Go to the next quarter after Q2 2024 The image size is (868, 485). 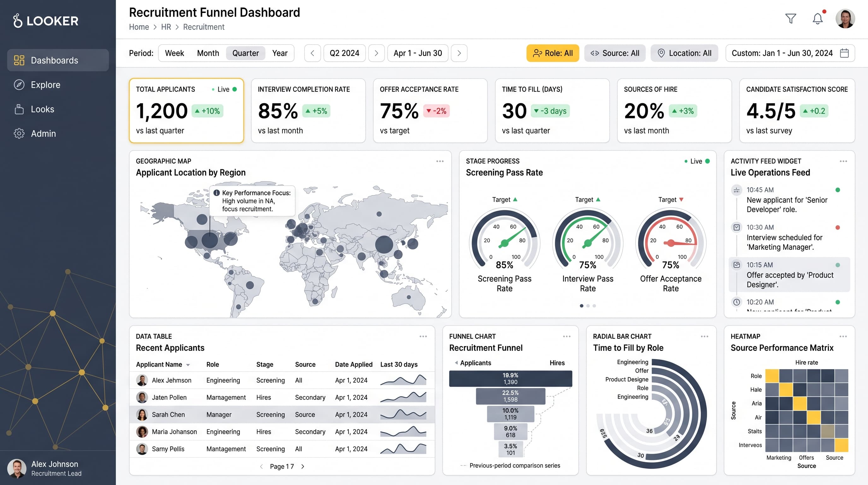point(376,53)
